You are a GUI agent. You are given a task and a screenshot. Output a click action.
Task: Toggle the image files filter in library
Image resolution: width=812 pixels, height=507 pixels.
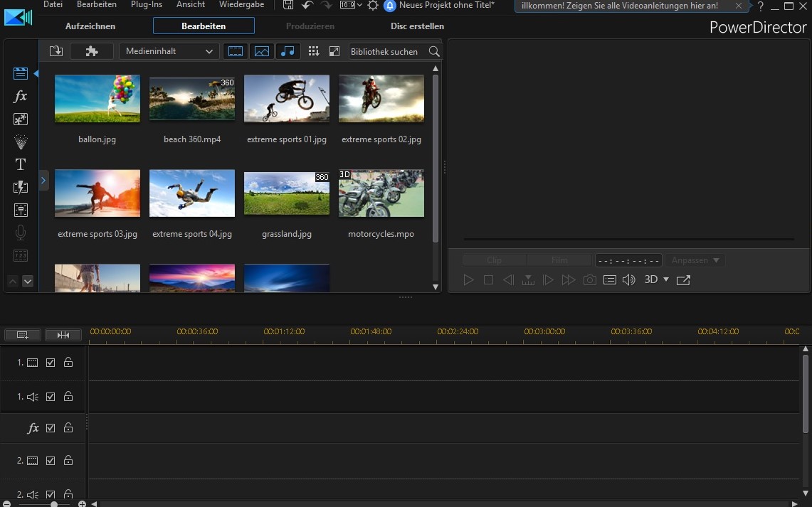click(261, 51)
